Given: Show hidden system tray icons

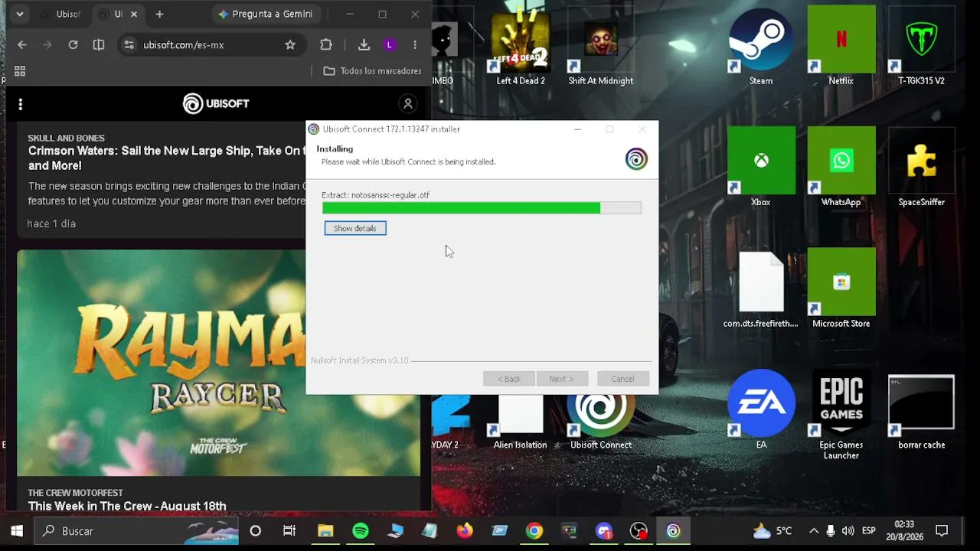Looking at the screenshot, I should pyautogui.click(x=813, y=531).
